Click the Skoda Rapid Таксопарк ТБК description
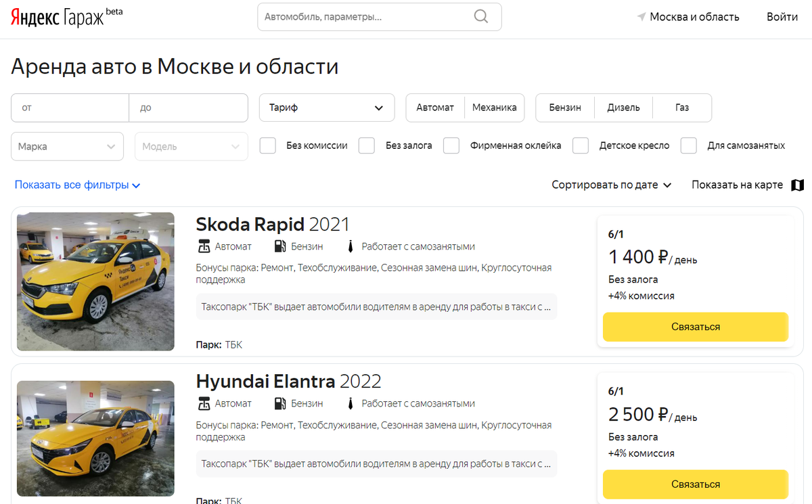This screenshot has height=504, width=812. (376, 306)
